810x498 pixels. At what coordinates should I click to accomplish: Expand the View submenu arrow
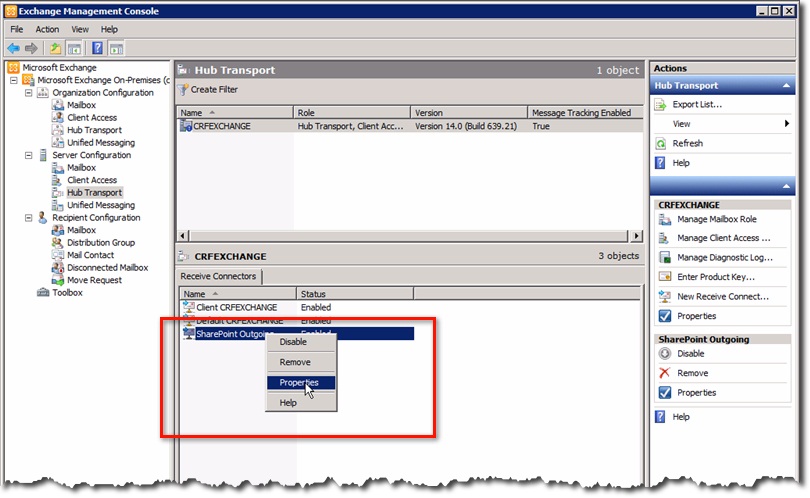pyautogui.click(x=787, y=123)
